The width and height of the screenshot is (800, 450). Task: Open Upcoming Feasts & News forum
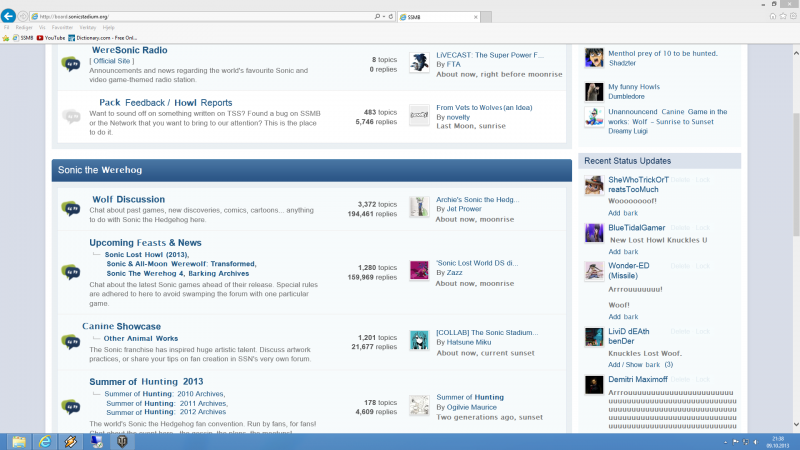coord(145,243)
